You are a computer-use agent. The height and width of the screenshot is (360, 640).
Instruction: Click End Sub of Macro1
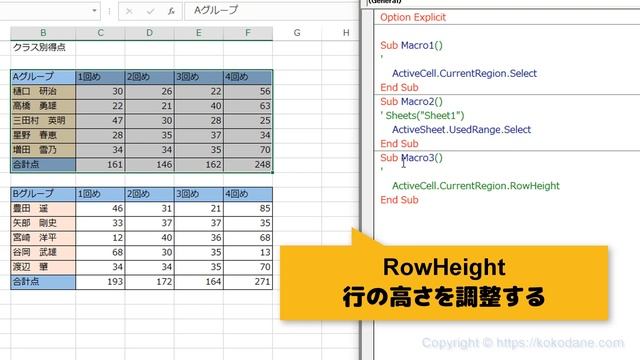point(399,87)
